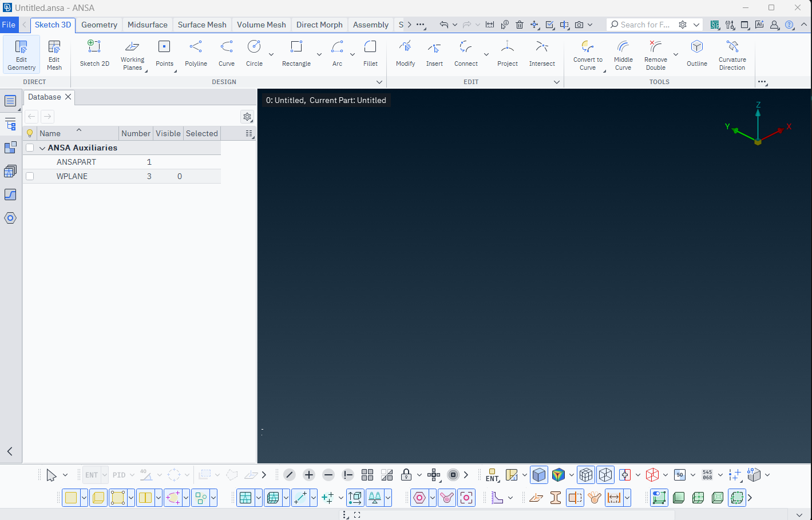Screen dimensions: 812x520
Task: Select the ANSAPART row
Action: tap(122, 162)
